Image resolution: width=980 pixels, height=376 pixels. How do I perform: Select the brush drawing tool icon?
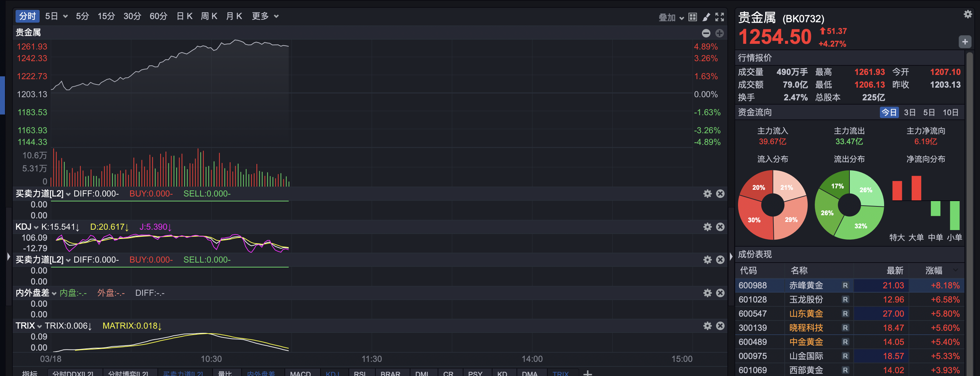click(706, 17)
